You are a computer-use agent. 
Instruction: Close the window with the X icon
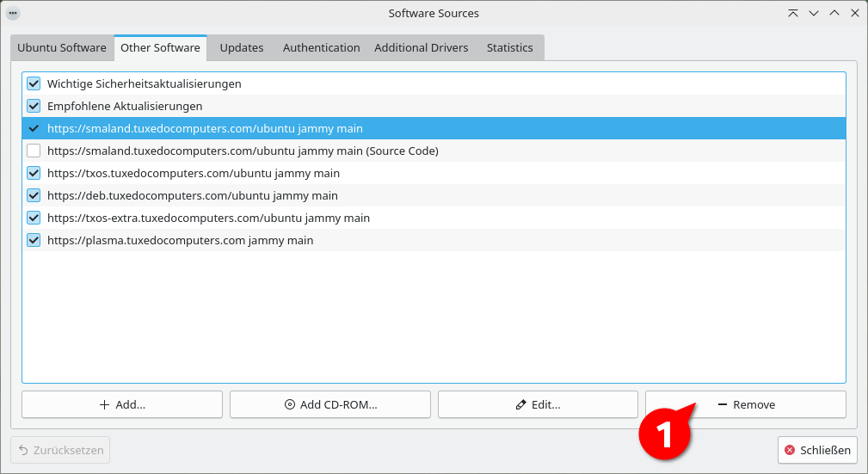(x=855, y=13)
